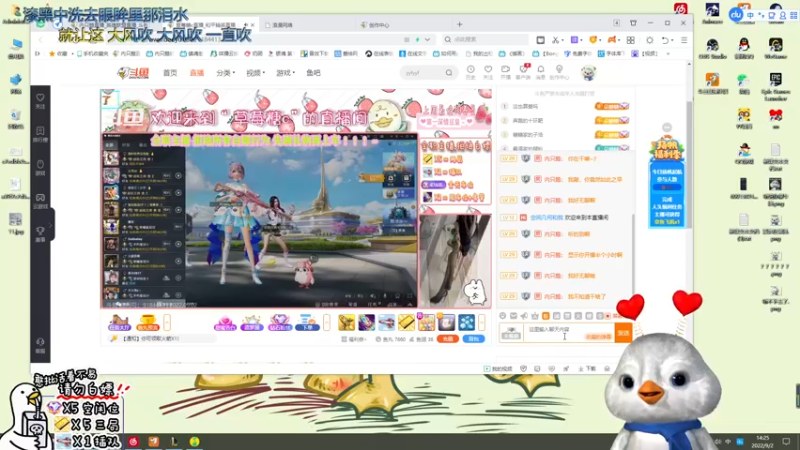
Task: Toggle the orange highlighted chat option icon
Action: 545,316
